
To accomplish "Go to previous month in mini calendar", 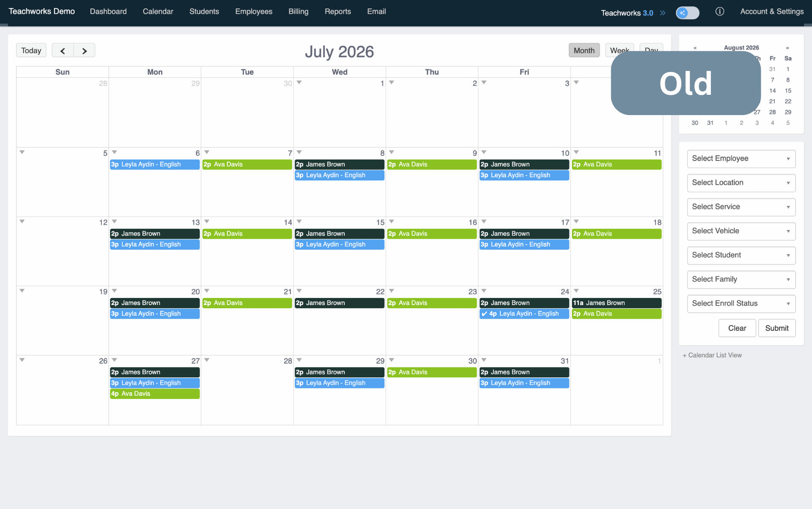I will [695, 48].
